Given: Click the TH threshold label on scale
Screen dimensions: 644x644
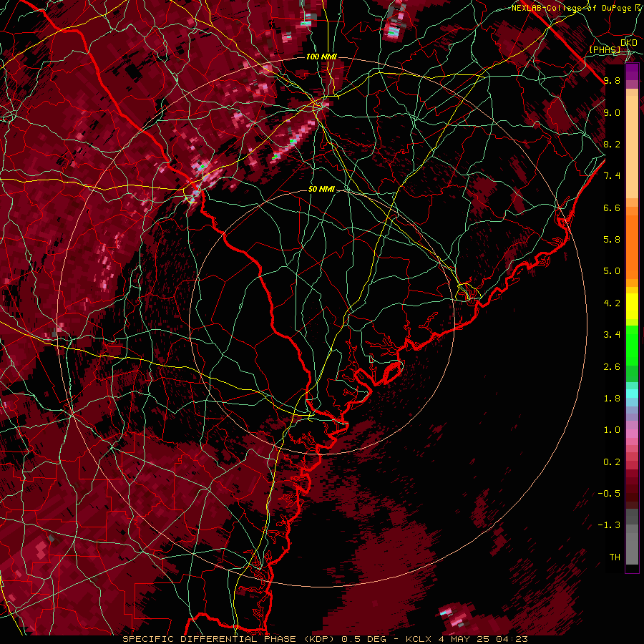Looking at the screenshot, I should pos(615,557).
